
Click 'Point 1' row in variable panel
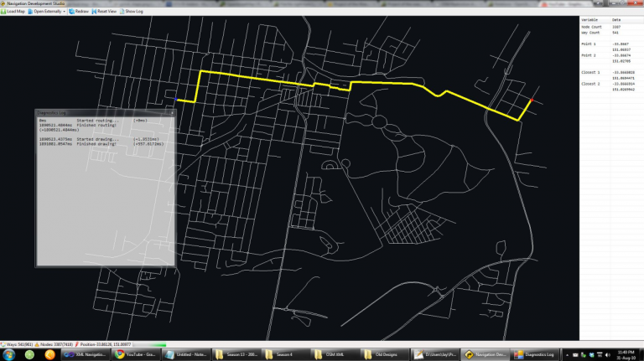coord(611,44)
